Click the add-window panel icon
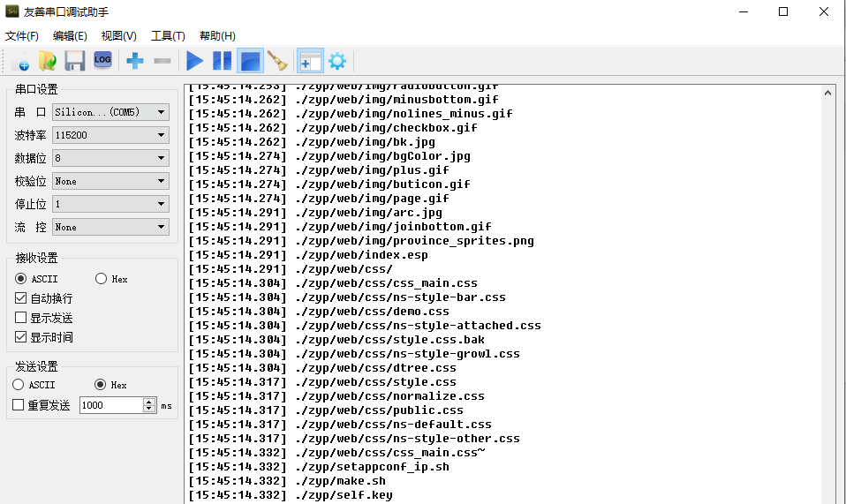The image size is (846, 504). click(x=310, y=61)
